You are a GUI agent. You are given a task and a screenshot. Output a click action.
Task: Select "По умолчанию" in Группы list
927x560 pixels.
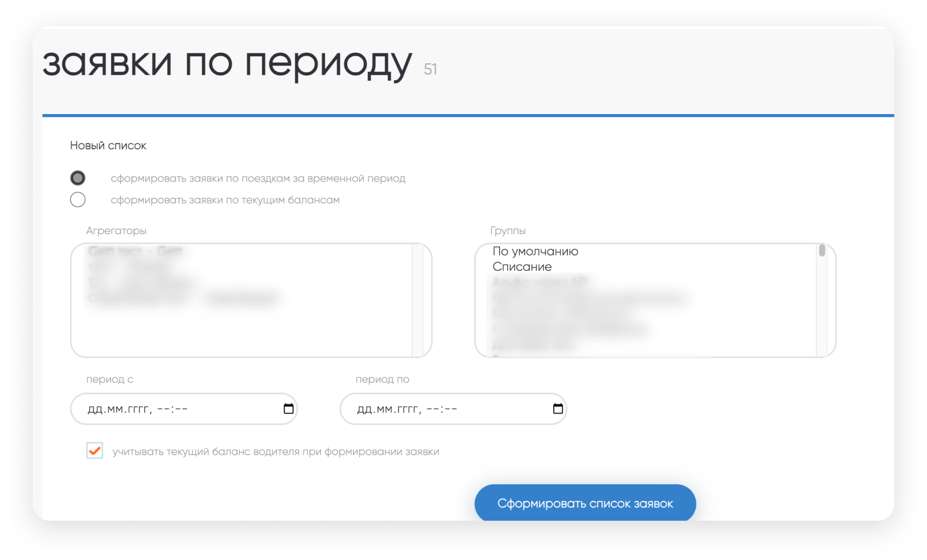(535, 252)
